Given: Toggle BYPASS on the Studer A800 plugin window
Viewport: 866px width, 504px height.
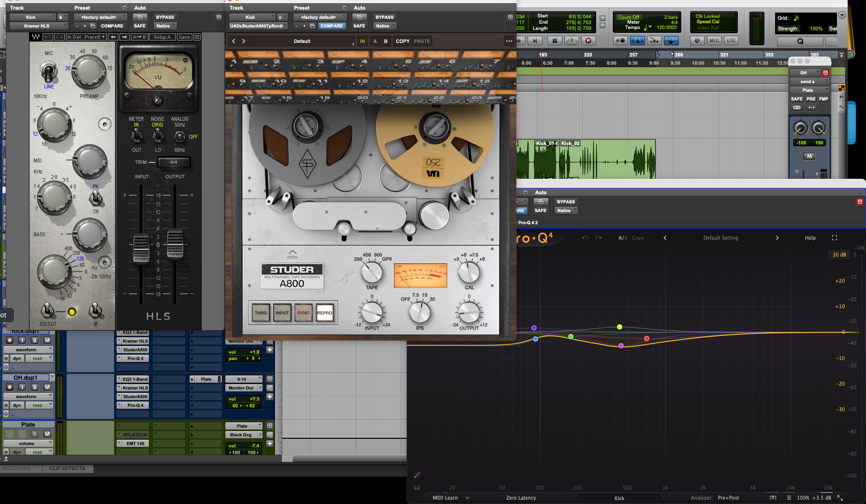Looking at the screenshot, I should point(384,17).
